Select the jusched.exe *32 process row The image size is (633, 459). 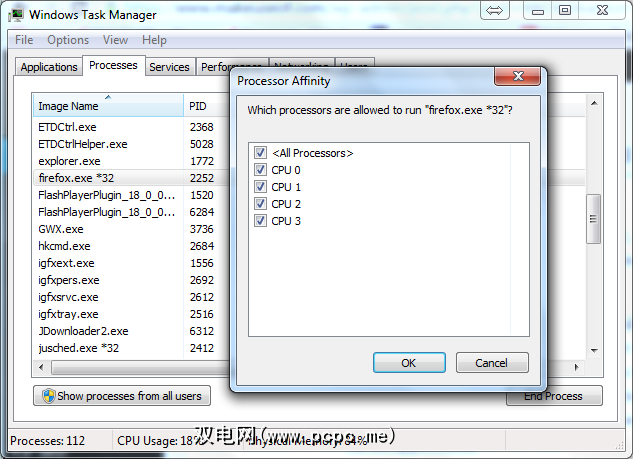pyautogui.click(x=131, y=348)
